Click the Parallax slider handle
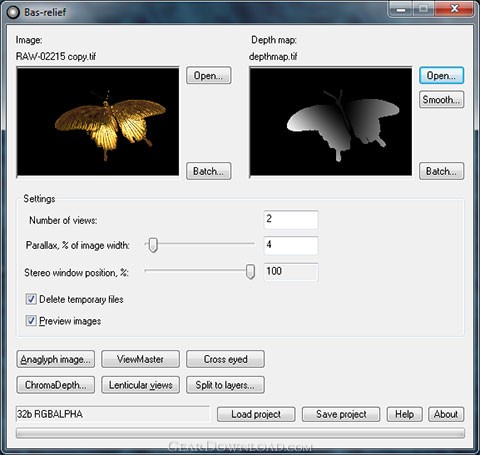The height and width of the screenshot is (455, 480). pos(153,245)
